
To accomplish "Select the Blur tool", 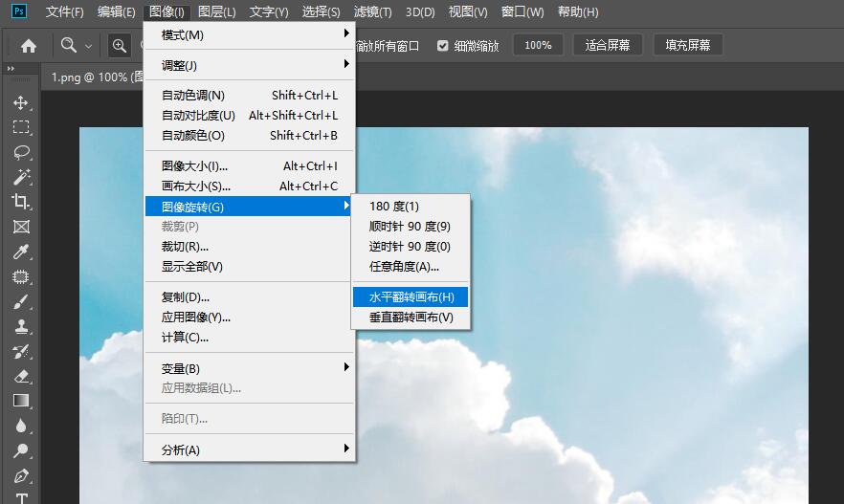I will point(21,426).
